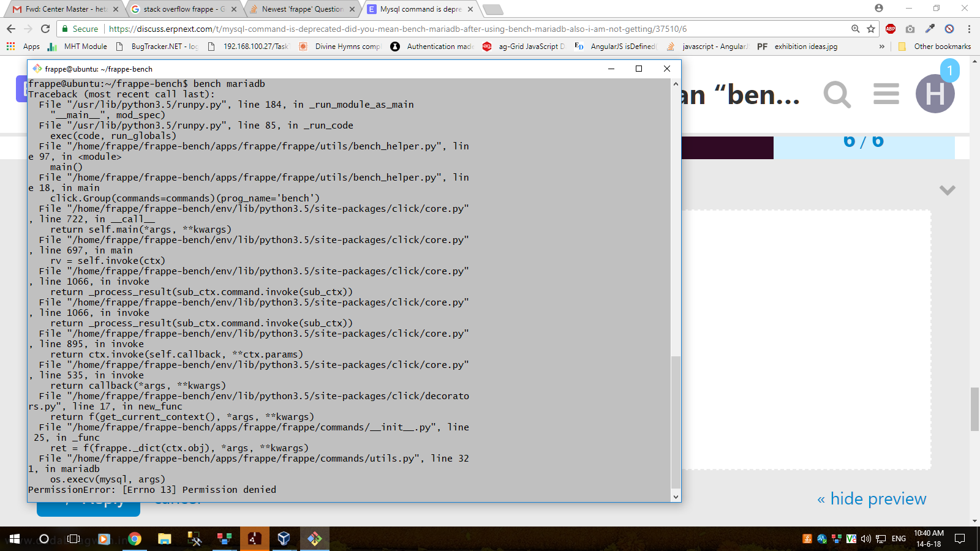Switch to the Git Bash taskbar icon

[315, 539]
